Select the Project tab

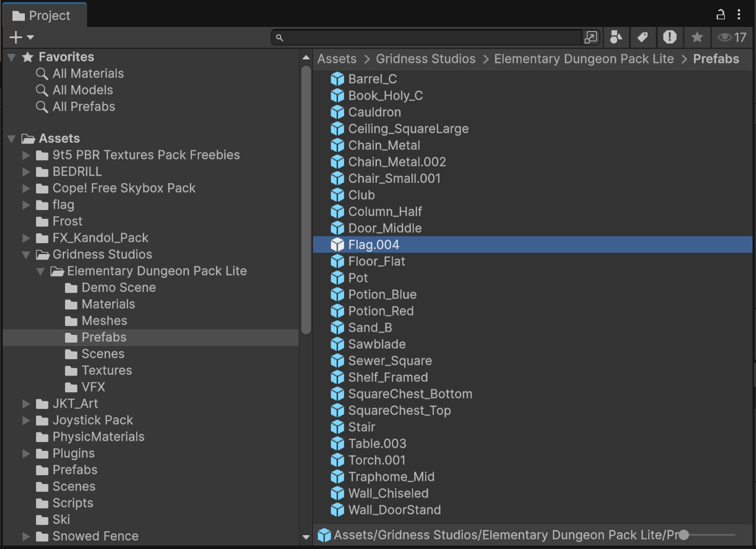coord(43,15)
